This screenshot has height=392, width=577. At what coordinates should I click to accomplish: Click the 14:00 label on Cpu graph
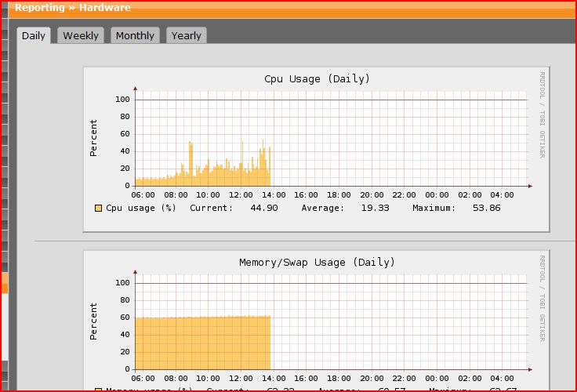274,195
